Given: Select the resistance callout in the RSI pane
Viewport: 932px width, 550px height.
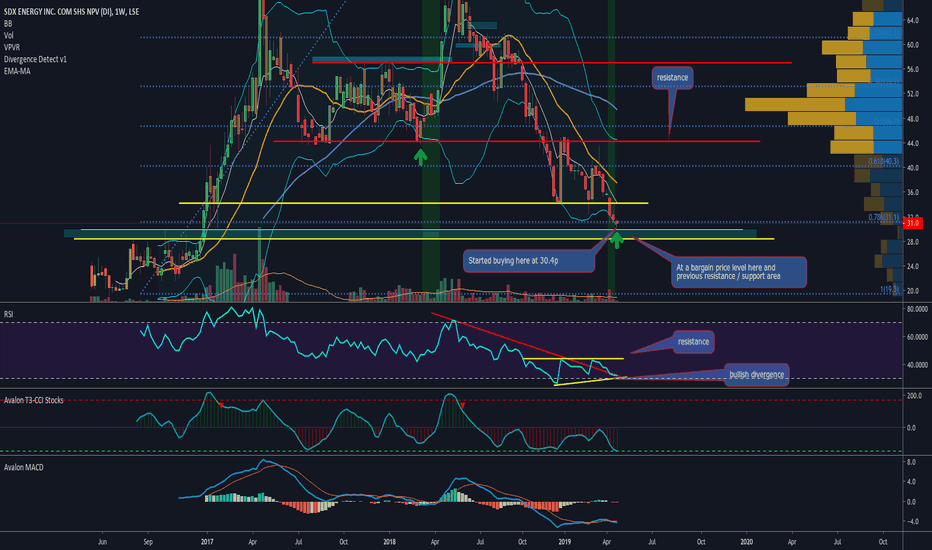Looking at the screenshot, I should click(x=693, y=342).
